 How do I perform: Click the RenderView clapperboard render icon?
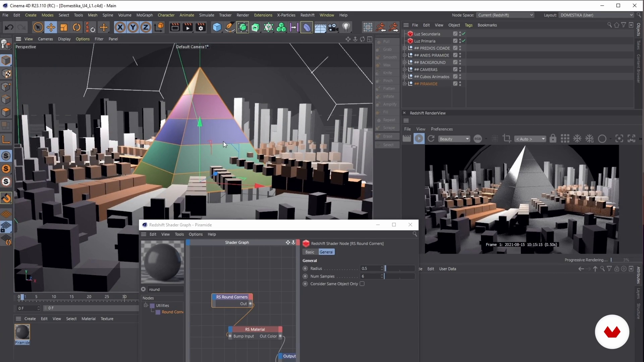tap(407, 139)
